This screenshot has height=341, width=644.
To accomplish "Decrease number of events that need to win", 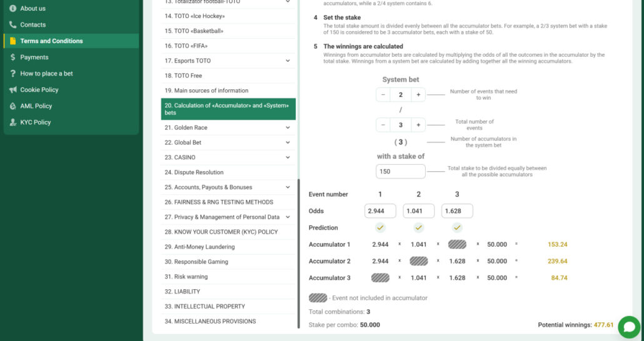I will pyautogui.click(x=383, y=95).
